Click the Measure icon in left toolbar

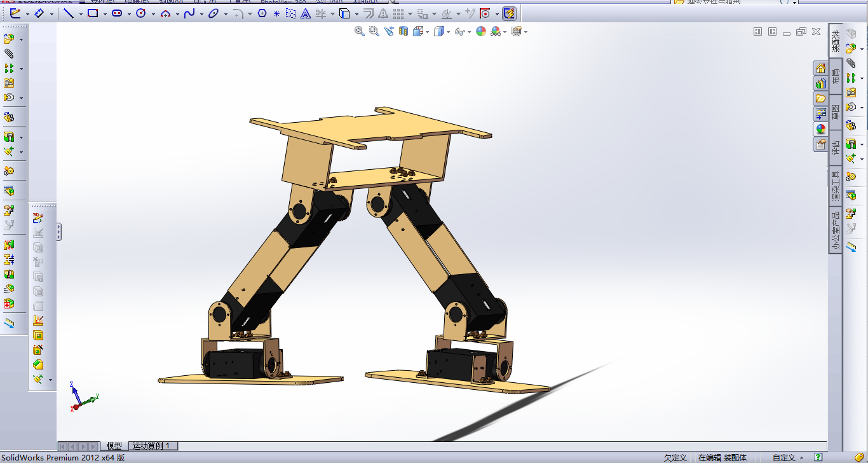point(9,324)
